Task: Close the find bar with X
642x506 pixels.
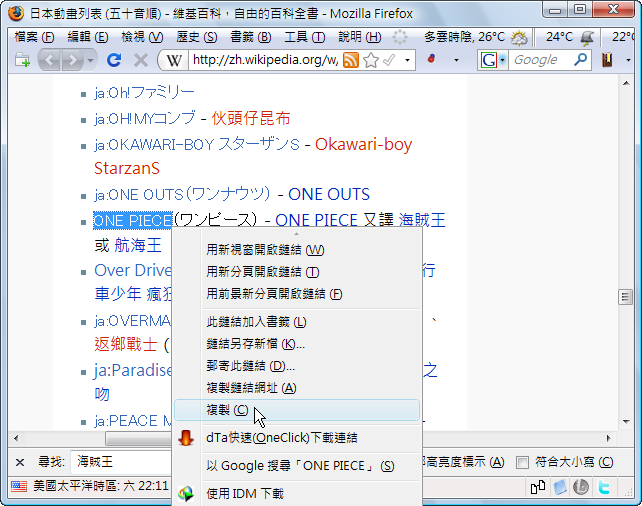Action: click(20, 463)
